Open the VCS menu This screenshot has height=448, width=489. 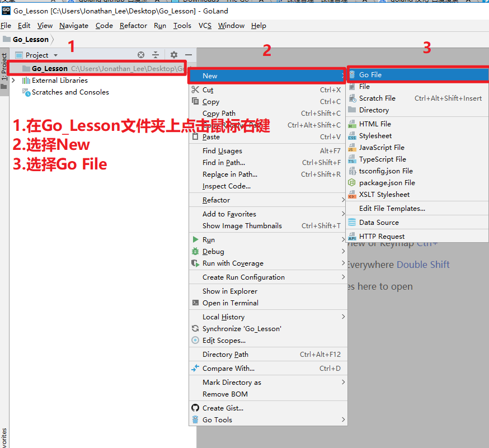pos(205,26)
